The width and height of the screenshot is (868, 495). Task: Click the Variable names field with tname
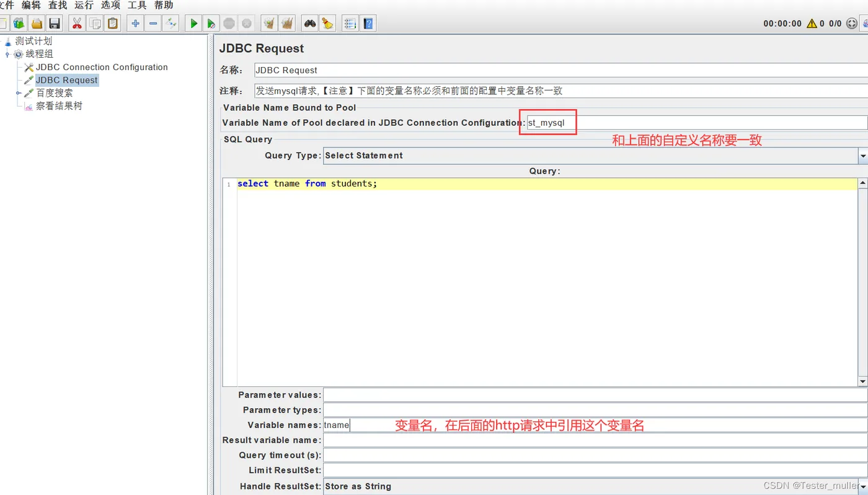coord(596,425)
